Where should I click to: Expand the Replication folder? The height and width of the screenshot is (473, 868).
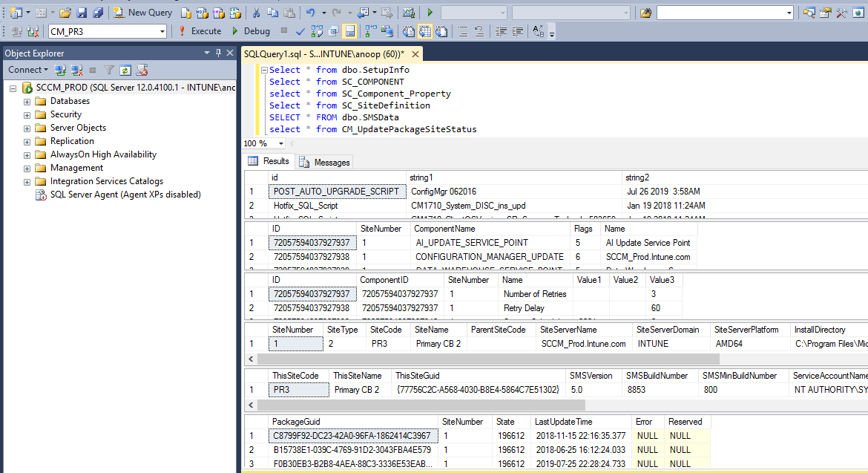click(x=27, y=141)
